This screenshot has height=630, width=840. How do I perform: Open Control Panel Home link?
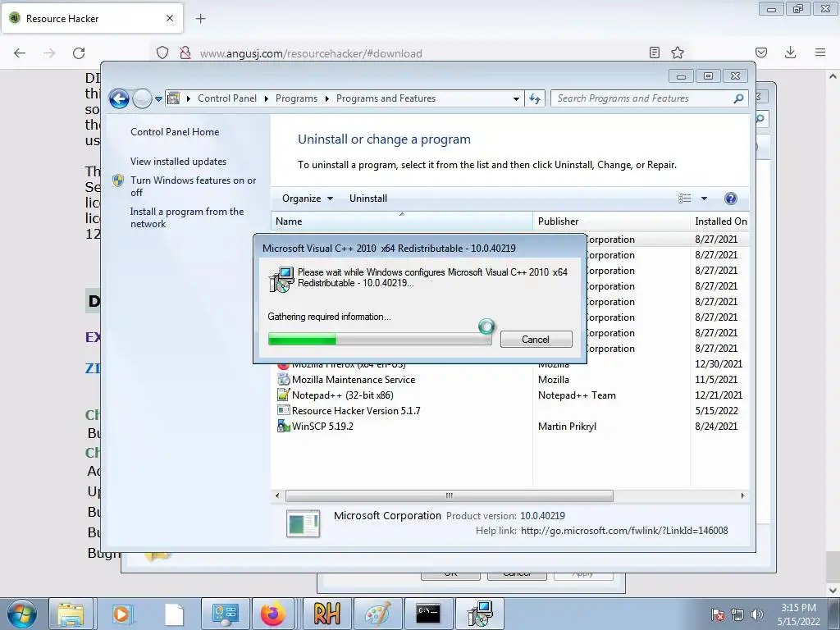[175, 132]
